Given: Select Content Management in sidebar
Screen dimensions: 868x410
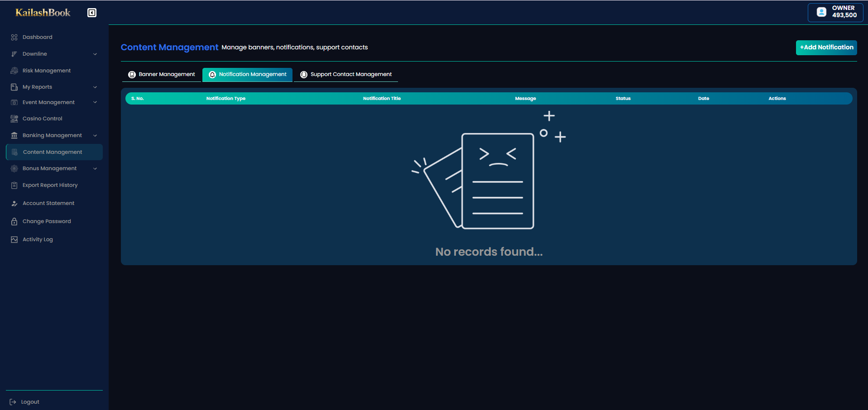Looking at the screenshot, I should click(x=54, y=152).
